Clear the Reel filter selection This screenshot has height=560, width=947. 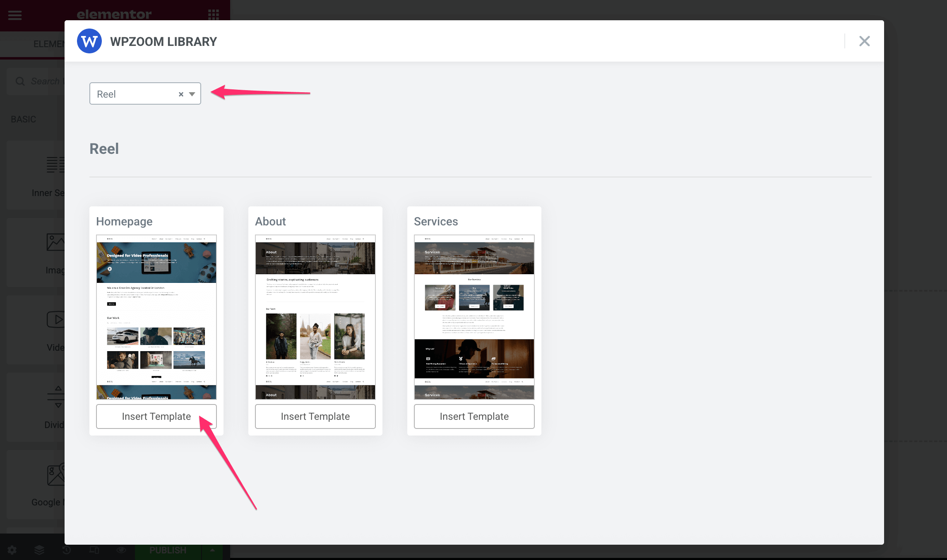pos(181,94)
